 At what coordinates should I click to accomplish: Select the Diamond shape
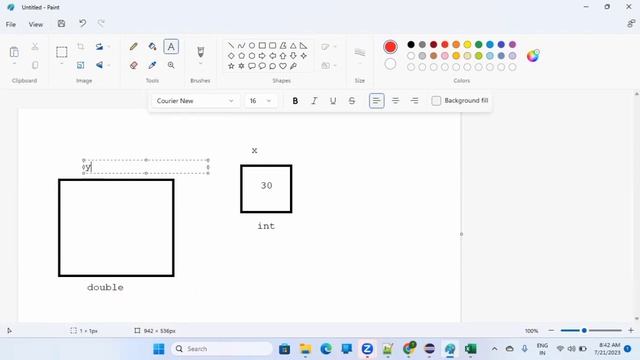231,56
